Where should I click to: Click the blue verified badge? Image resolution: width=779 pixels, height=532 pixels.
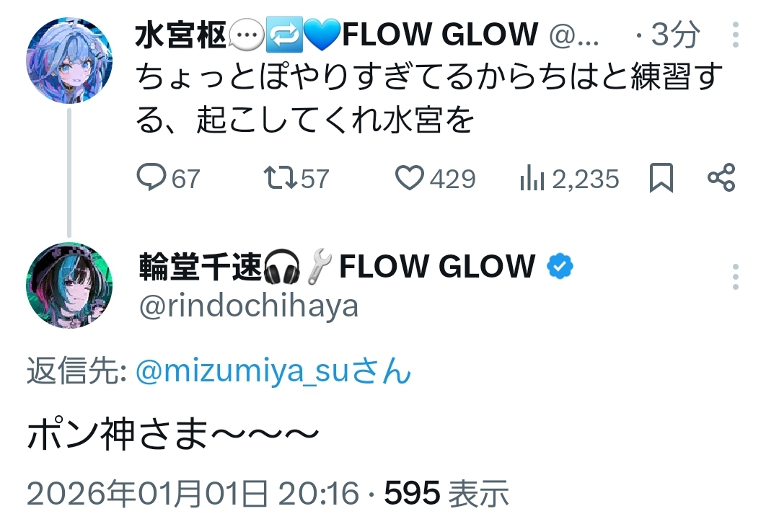coord(560,267)
